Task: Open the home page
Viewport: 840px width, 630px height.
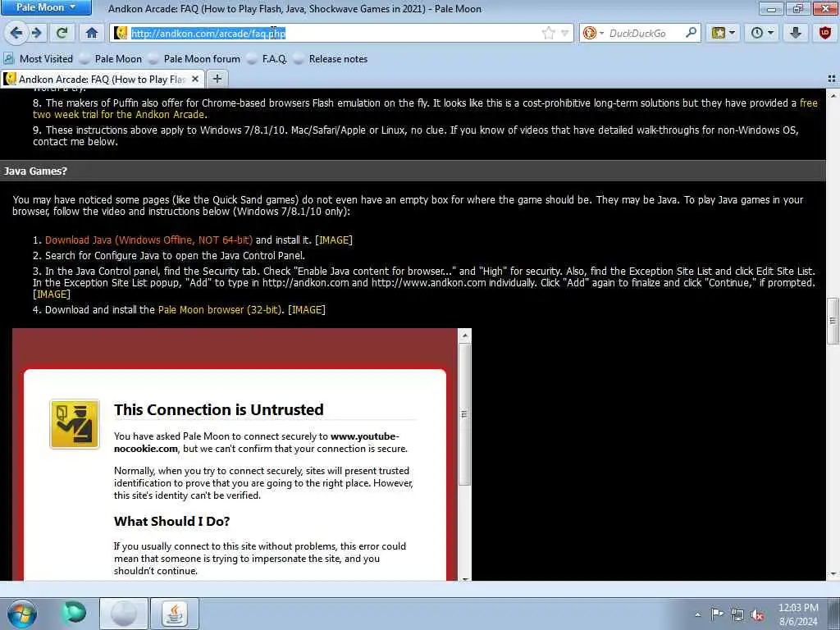Action: point(92,33)
